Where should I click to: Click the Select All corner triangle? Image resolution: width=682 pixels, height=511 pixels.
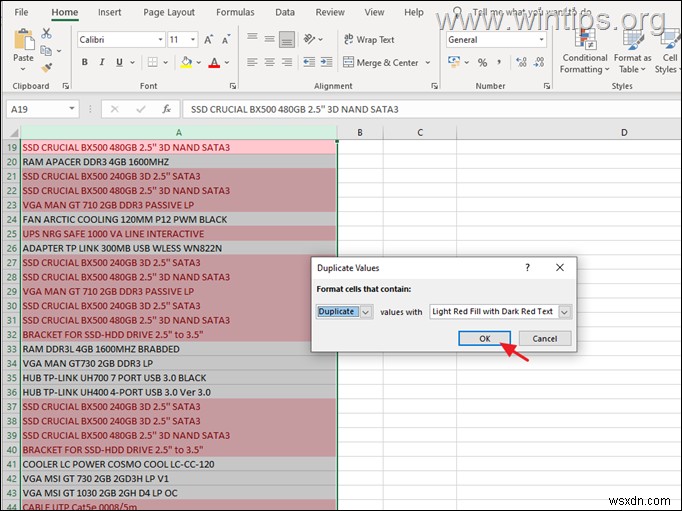point(13,133)
